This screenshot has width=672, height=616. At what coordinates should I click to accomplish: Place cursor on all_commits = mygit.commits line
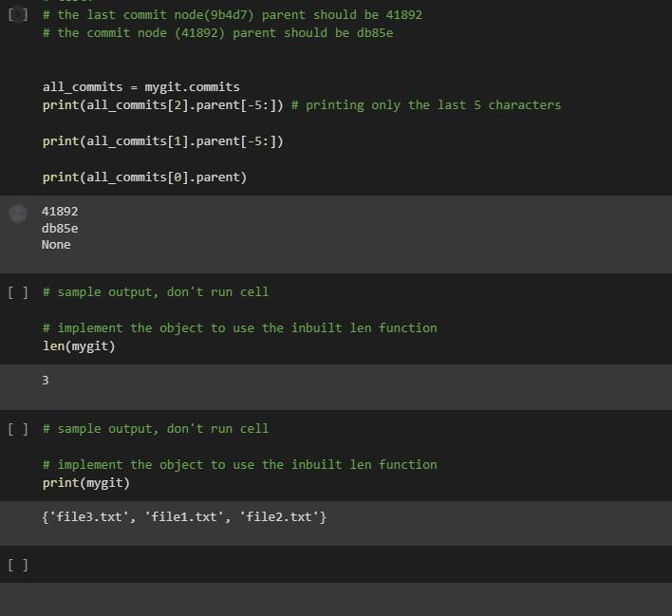tap(141, 87)
